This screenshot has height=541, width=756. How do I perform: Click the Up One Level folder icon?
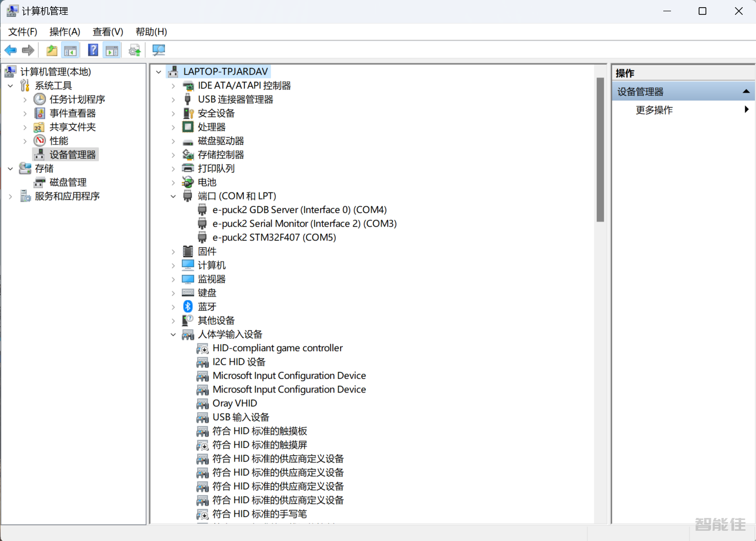[52, 50]
